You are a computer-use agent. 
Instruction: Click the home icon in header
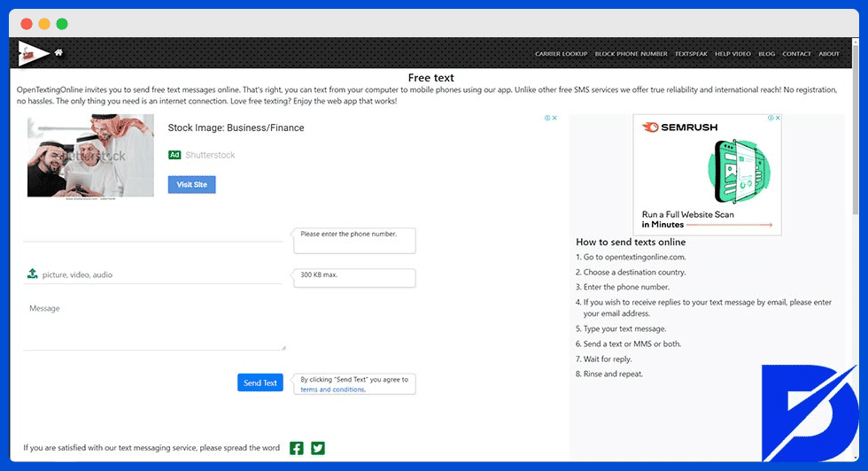[x=58, y=52]
